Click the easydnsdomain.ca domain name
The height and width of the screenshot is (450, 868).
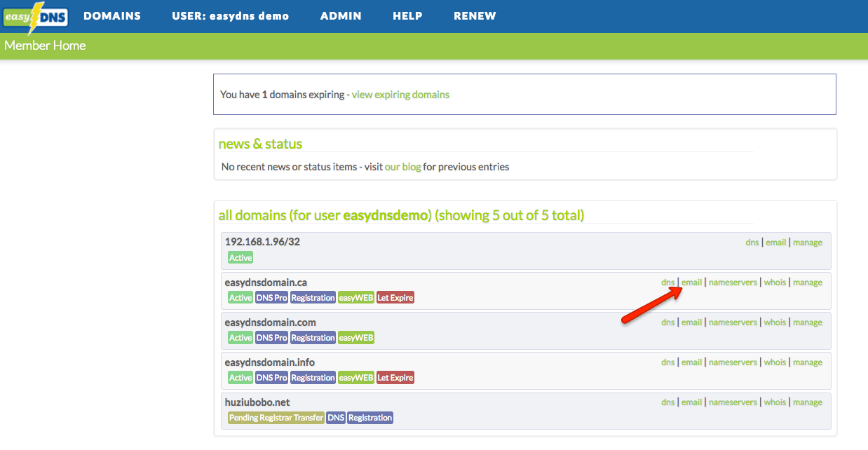pyautogui.click(x=266, y=282)
